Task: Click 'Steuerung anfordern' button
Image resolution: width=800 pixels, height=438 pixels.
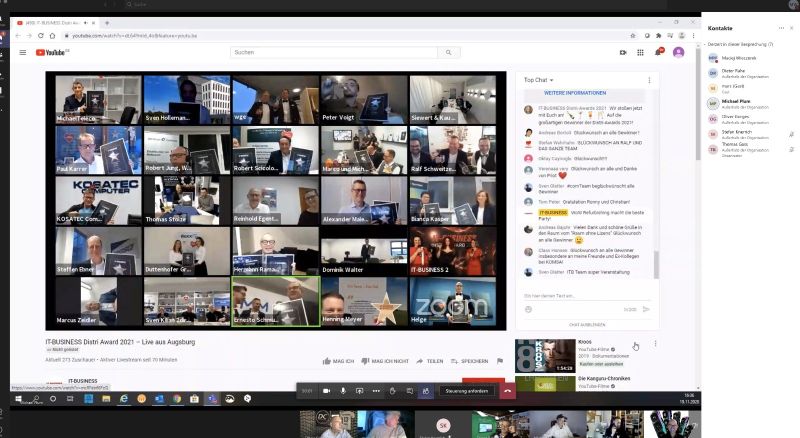Action: pos(466,391)
